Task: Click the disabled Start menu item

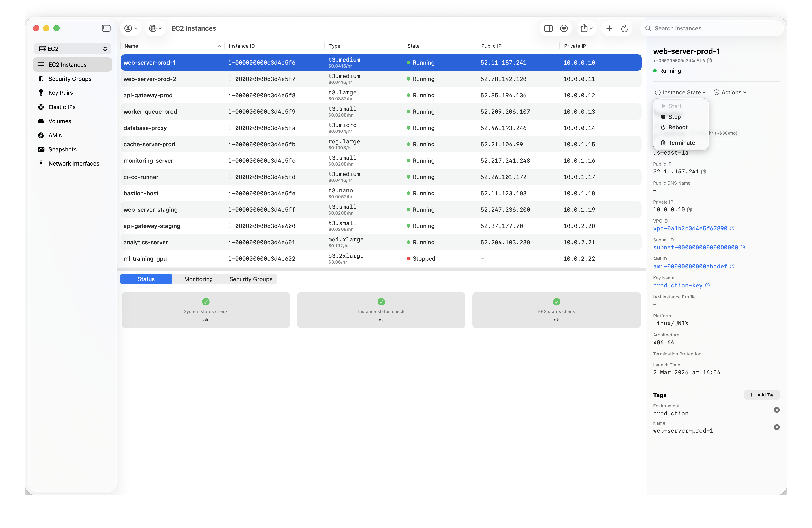Action: coord(681,106)
